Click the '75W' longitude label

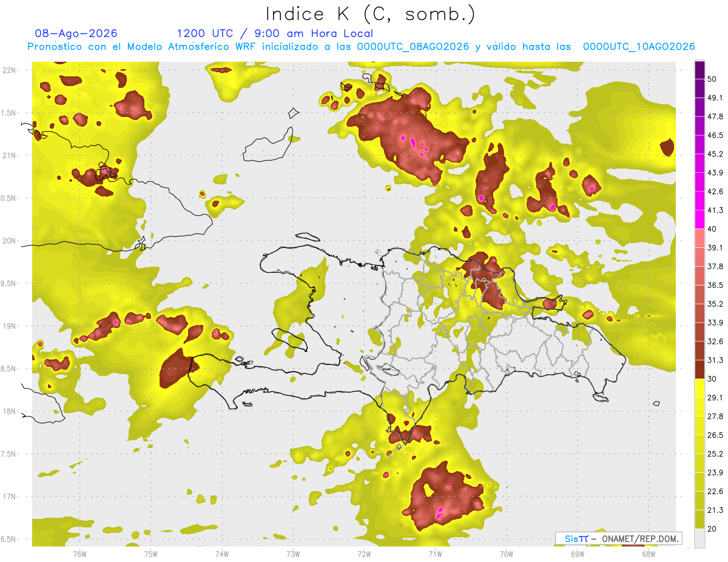[150, 554]
